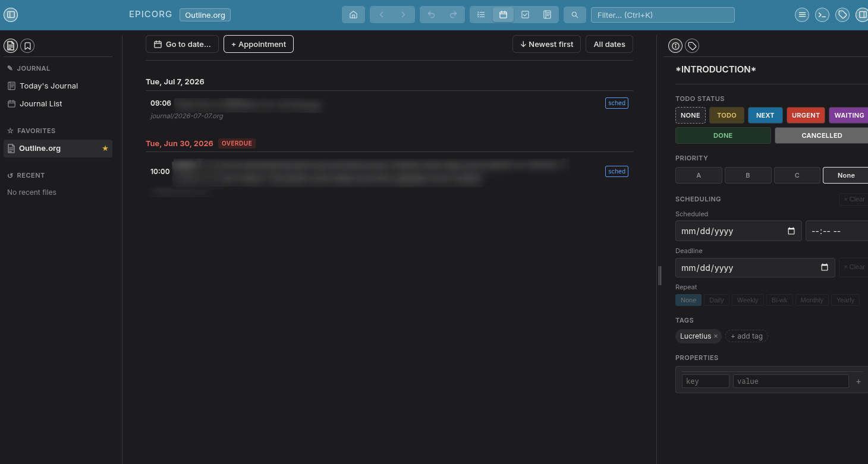Select Yearly repeat option
Viewport: 868px width, 464px height.
tap(845, 300)
